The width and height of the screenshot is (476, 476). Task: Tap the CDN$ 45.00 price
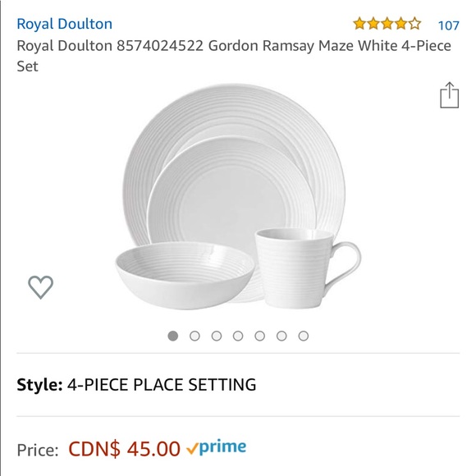(x=124, y=449)
